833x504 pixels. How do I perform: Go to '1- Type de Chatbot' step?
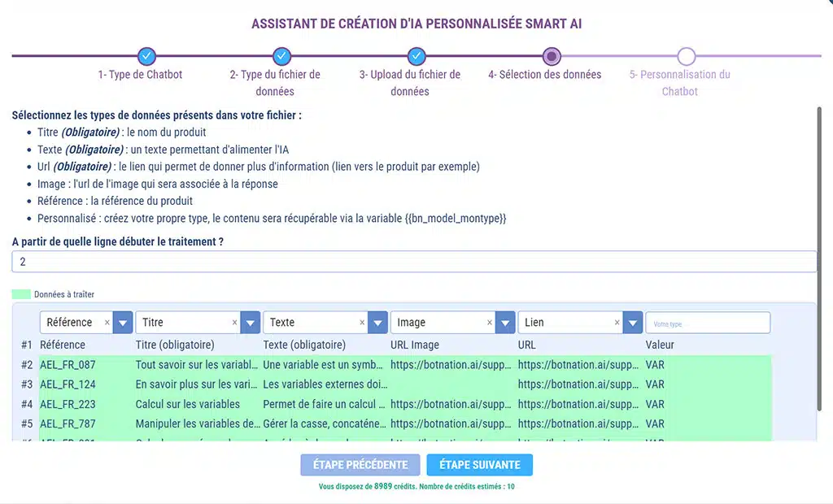[141, 75]
